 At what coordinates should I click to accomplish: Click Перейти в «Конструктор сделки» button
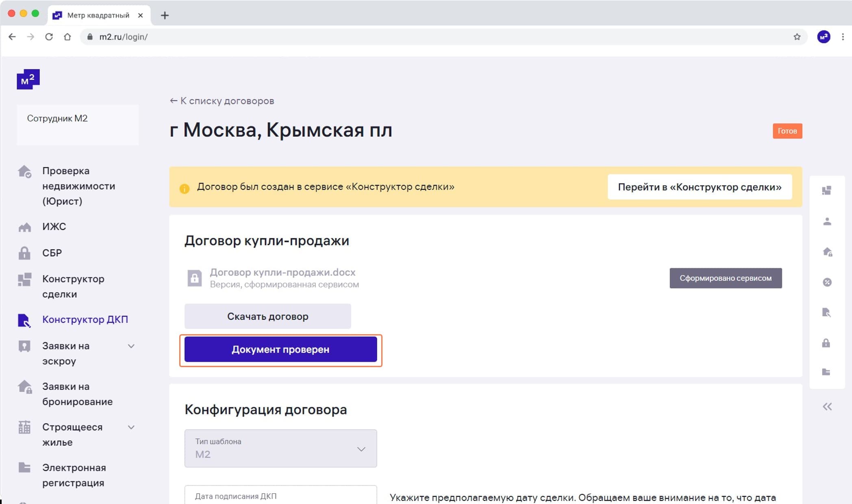700,187
